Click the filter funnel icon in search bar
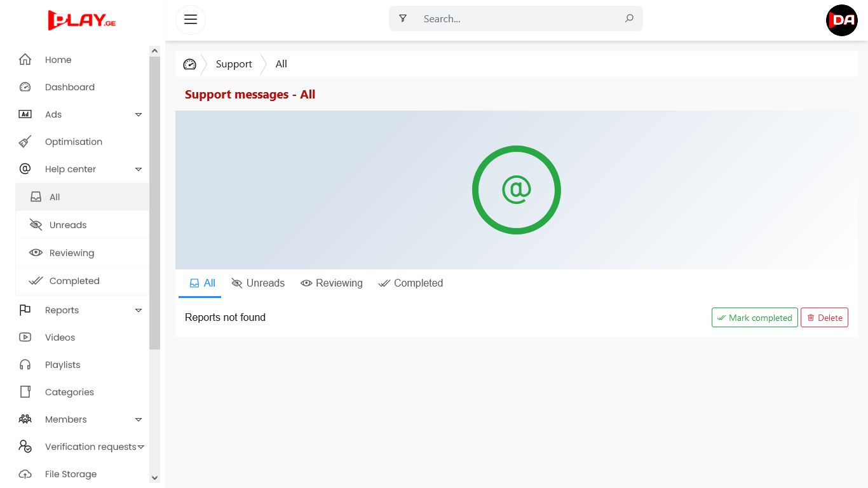This screenshot has height=488, width=868. (x=403, y=18)
